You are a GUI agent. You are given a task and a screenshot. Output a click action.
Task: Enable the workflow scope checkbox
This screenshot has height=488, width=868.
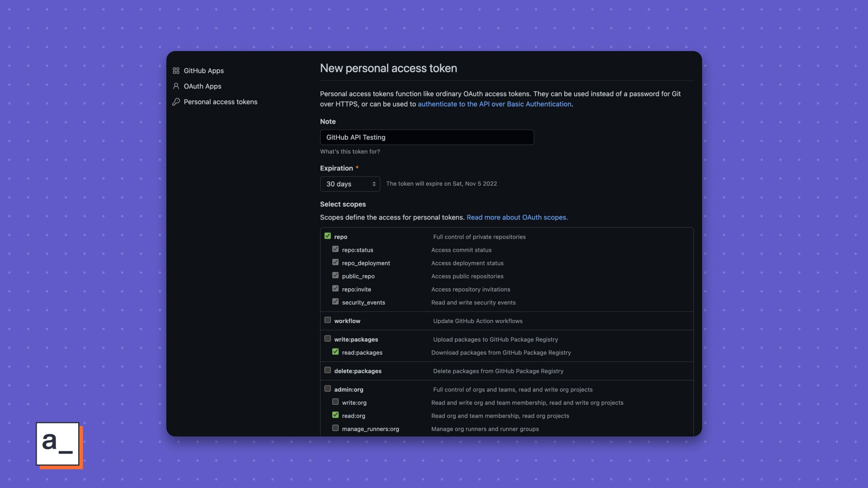328,320
